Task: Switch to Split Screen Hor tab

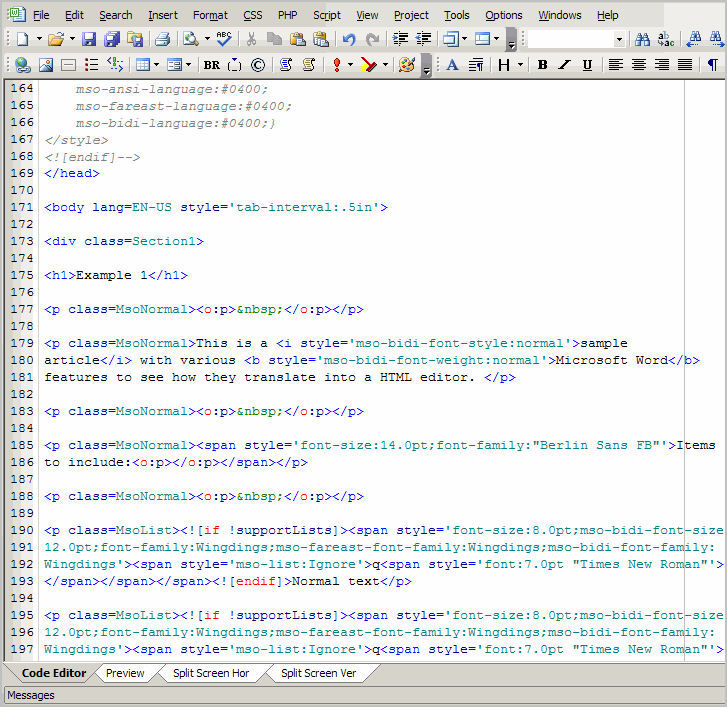Action: click(x=211, y=673)
